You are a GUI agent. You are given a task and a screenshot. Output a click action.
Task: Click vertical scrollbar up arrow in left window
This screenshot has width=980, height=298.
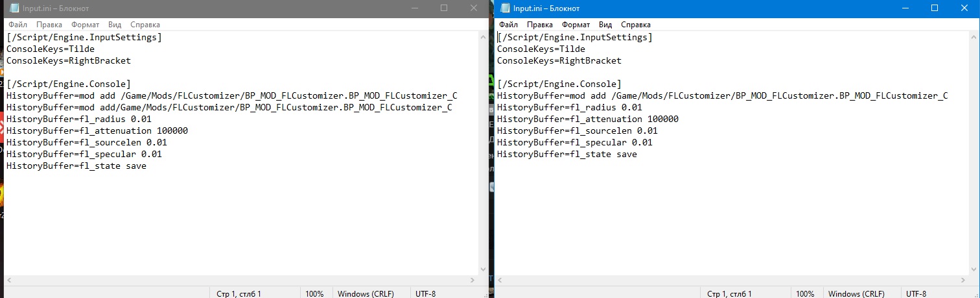483,37
